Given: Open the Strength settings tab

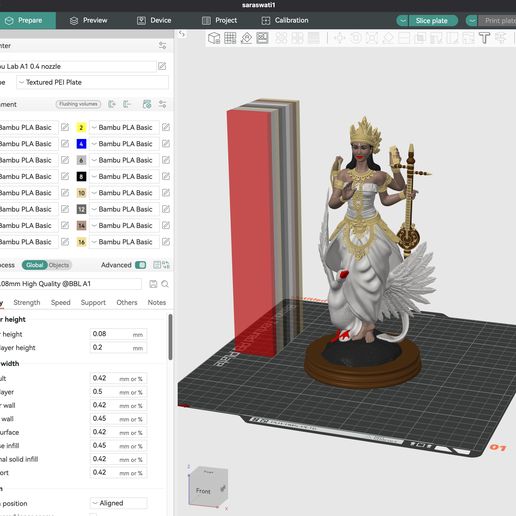Looking at the screenshot, I should tap(27, 302).
